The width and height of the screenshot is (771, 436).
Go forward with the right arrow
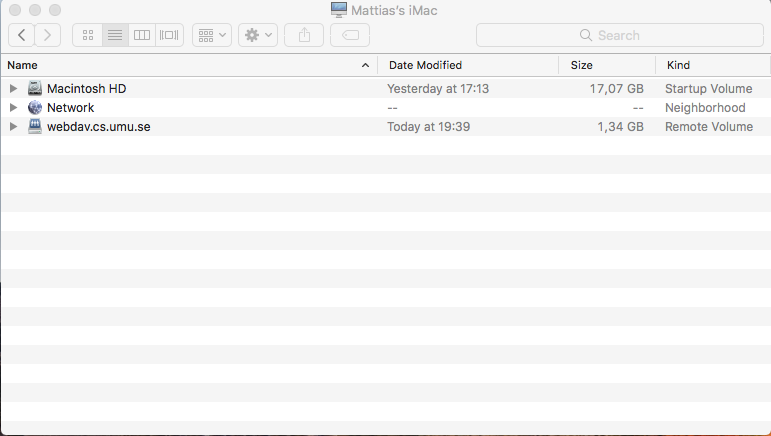point(48,35)
